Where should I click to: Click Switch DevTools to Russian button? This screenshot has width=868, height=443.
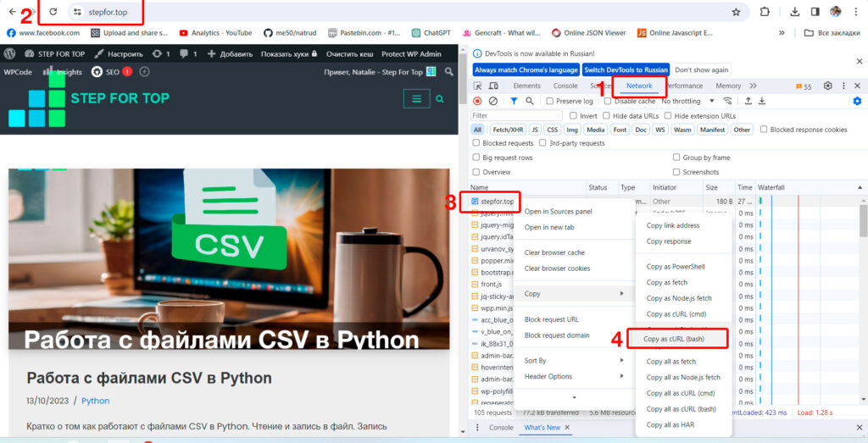coord(626,70)
